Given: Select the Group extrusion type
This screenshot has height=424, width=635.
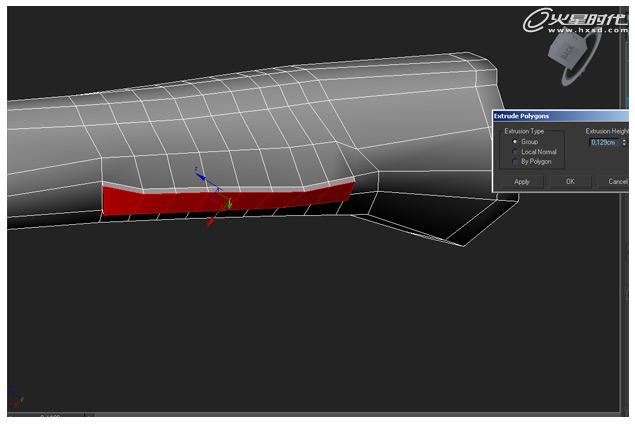Looking at the screenshot, I should click(515, 142).
